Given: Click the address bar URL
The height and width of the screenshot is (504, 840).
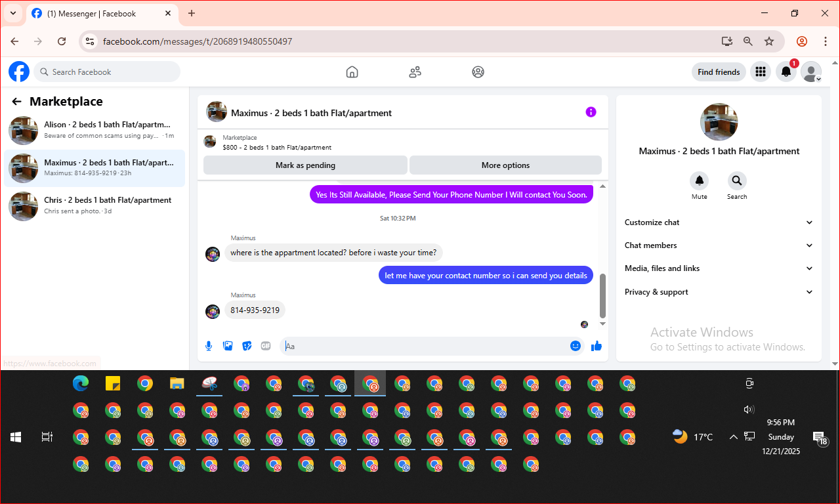Looking at the screenshot, I should coord(198,41).
